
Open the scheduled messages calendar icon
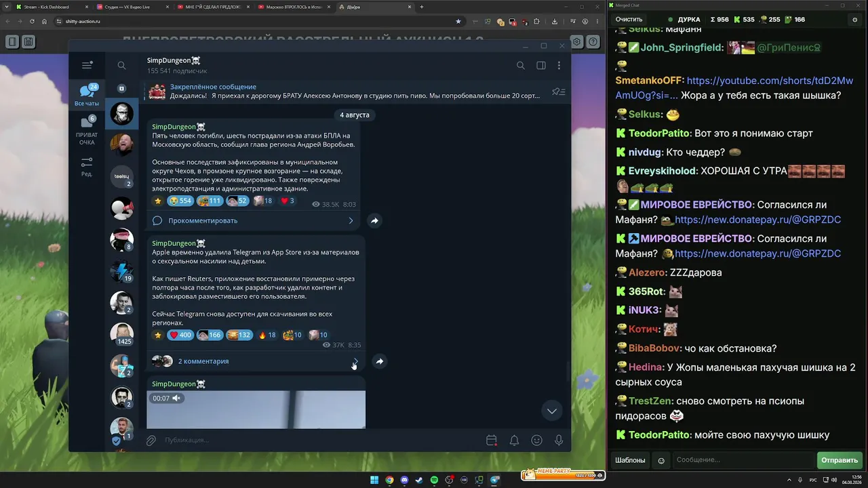coord(492,441)
